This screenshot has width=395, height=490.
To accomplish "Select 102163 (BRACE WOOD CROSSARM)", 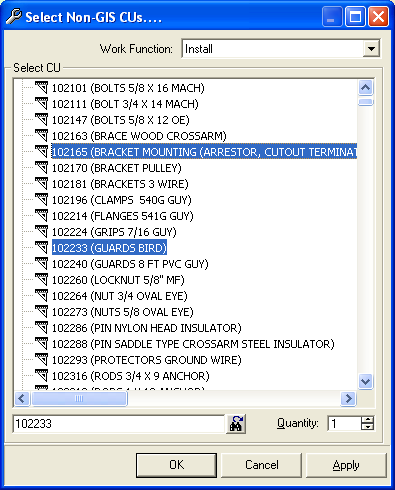I will [139, 136].
